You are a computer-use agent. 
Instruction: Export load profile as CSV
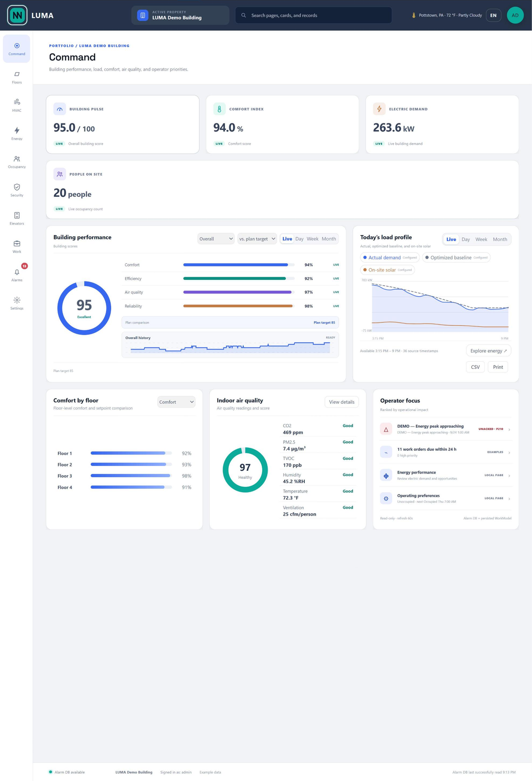click(476, 367)
